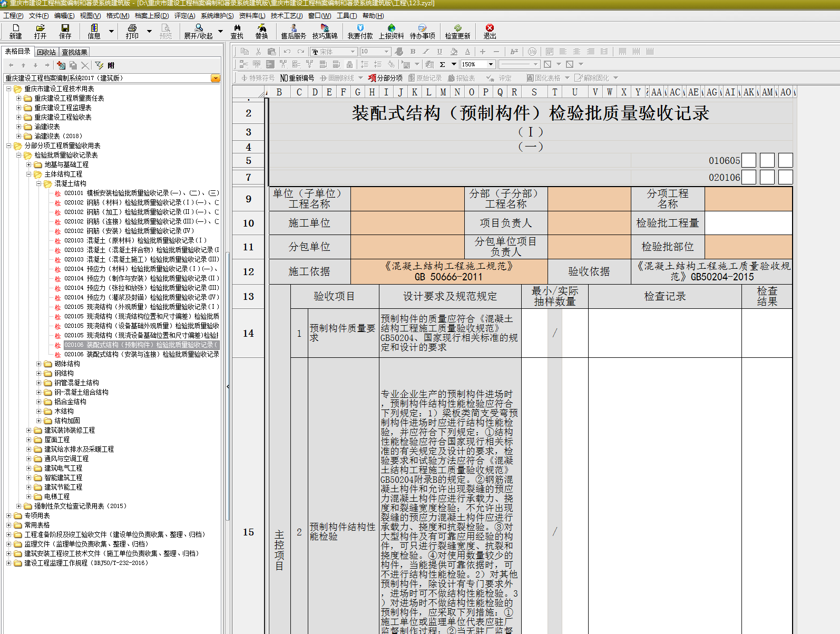Click the delete X icon in tree toolbar
This screenshot has width=840, height=634.
coord(85,65)
